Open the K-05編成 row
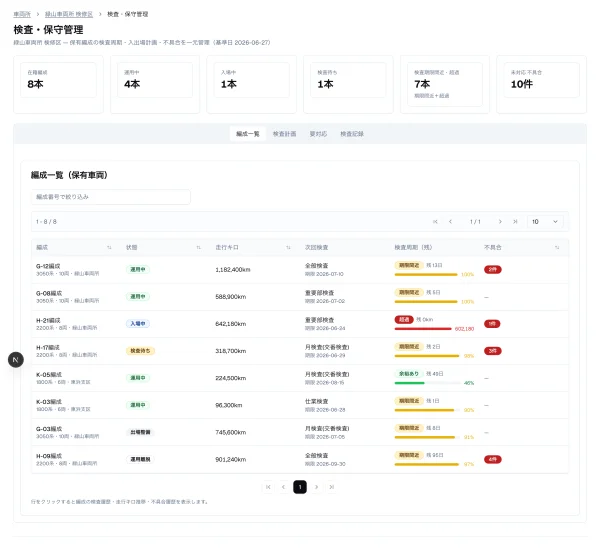Viewport: 600px width, 560px height. click(x=300, y=378)
